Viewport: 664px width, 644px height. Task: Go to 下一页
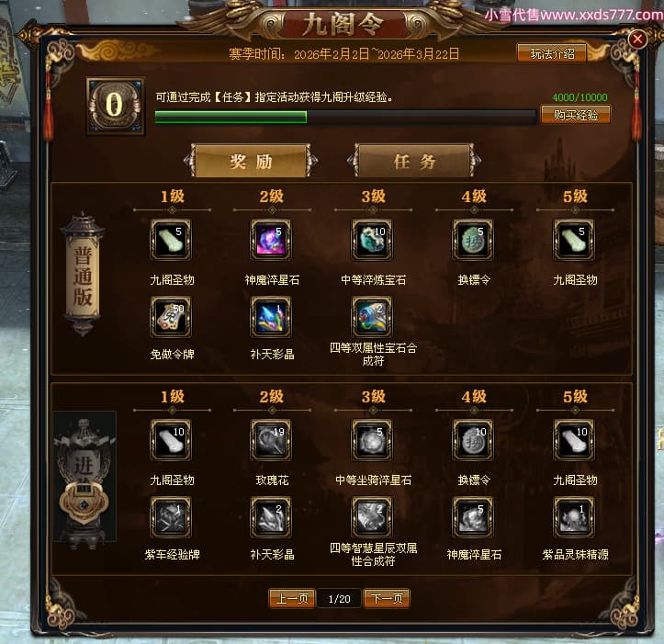[387, 598]
